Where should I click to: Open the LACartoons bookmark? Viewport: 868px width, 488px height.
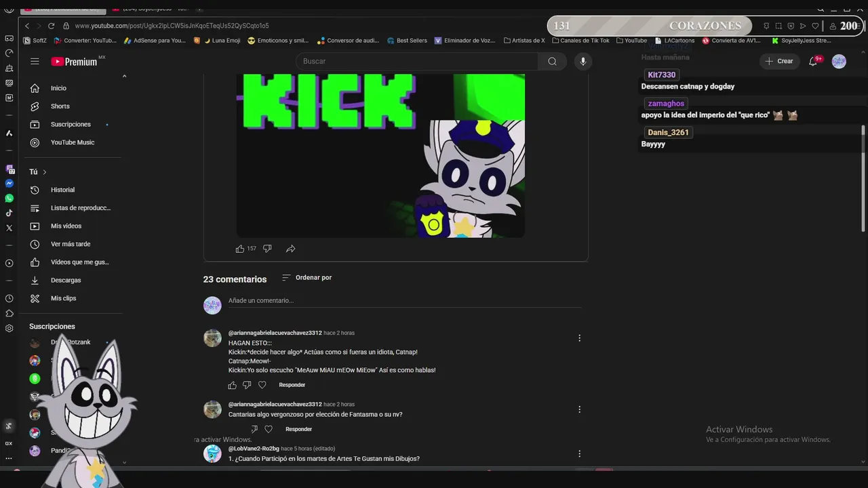tap(675, 41)
